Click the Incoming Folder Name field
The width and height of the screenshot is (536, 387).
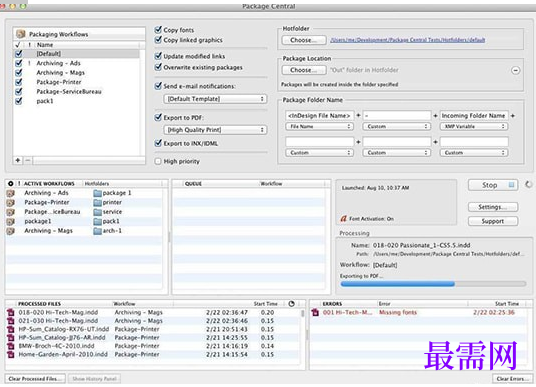coord(474,116)
